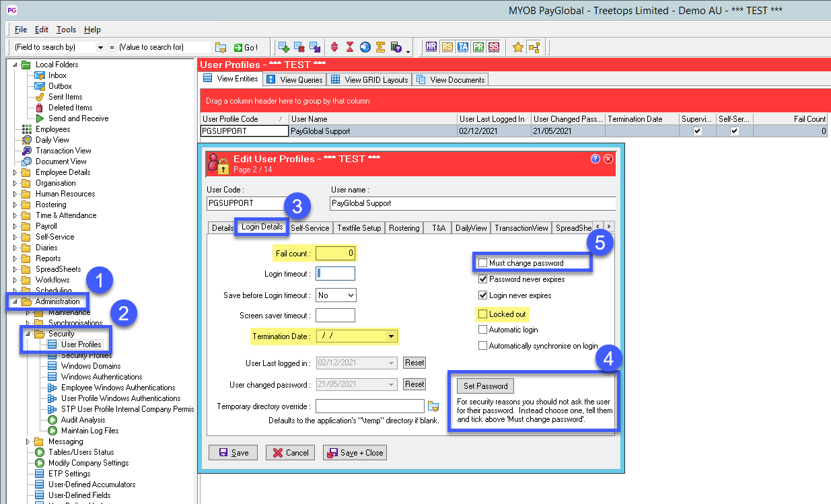
Task: Click the delete record icon with red X
Action: [299, 47]
